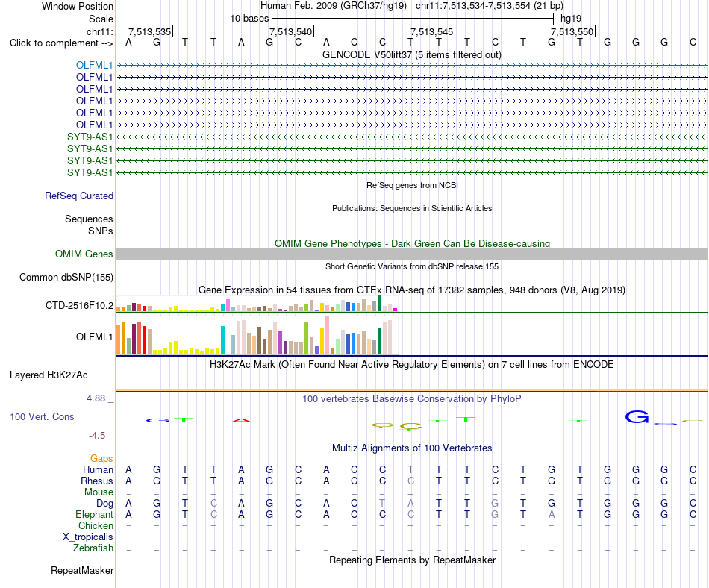This screenshot has height=588, width=709.
Task: Open the GTEx Gene Expression track title
Action: pos(411,290)
